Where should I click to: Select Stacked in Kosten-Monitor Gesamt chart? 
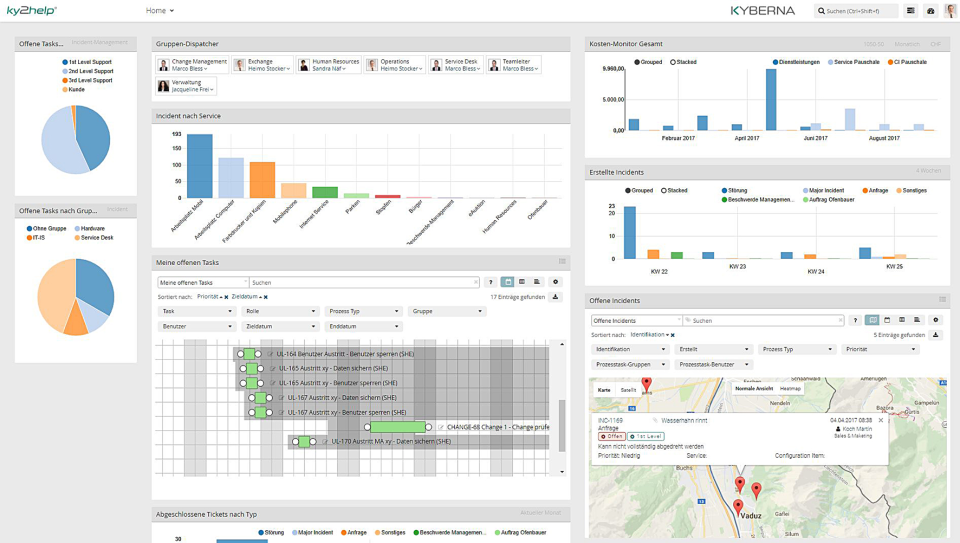coord(688,62)
